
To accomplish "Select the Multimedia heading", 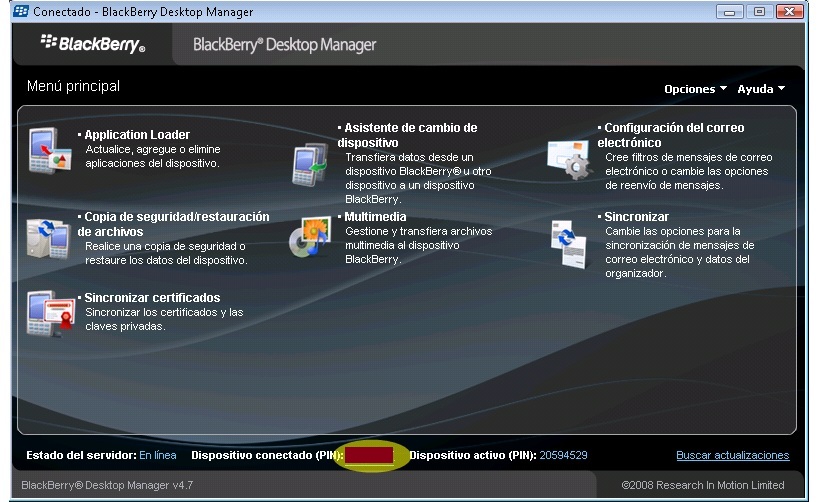I will 375,217.
